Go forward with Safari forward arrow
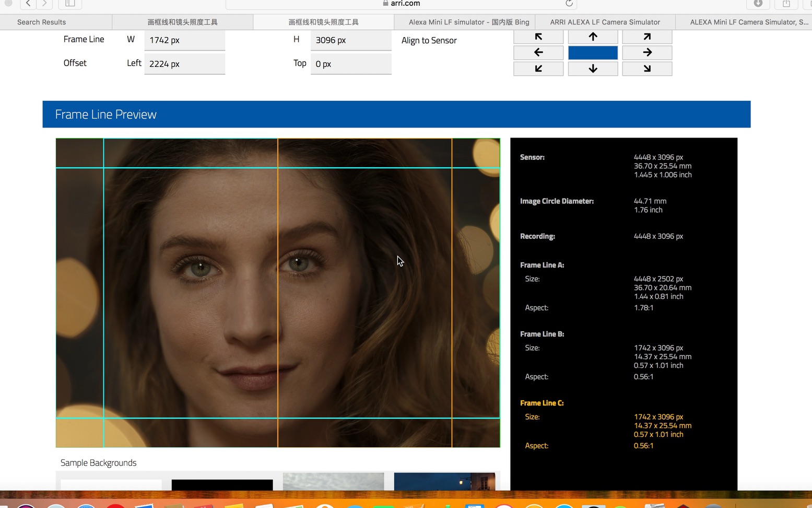The image size is (812, 508). click(44, 4)
